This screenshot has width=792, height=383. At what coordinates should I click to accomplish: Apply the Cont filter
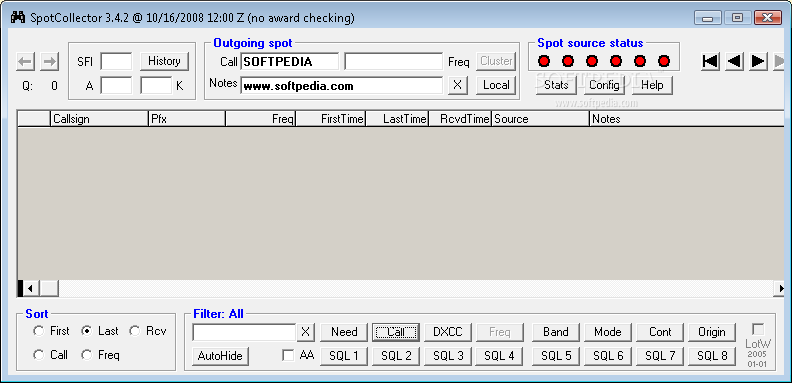660,332
